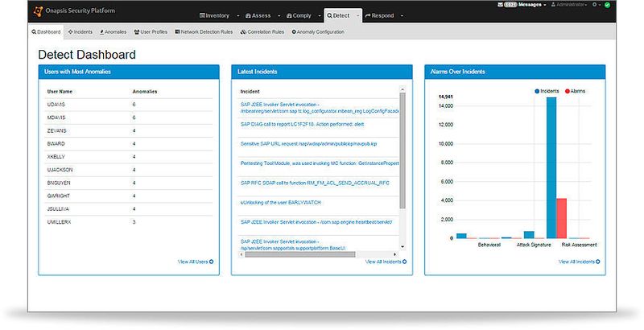Expand the Inventory dropdown arrow
The height and width of the screenshot is (330, 644).
click(x=238, y=16)
